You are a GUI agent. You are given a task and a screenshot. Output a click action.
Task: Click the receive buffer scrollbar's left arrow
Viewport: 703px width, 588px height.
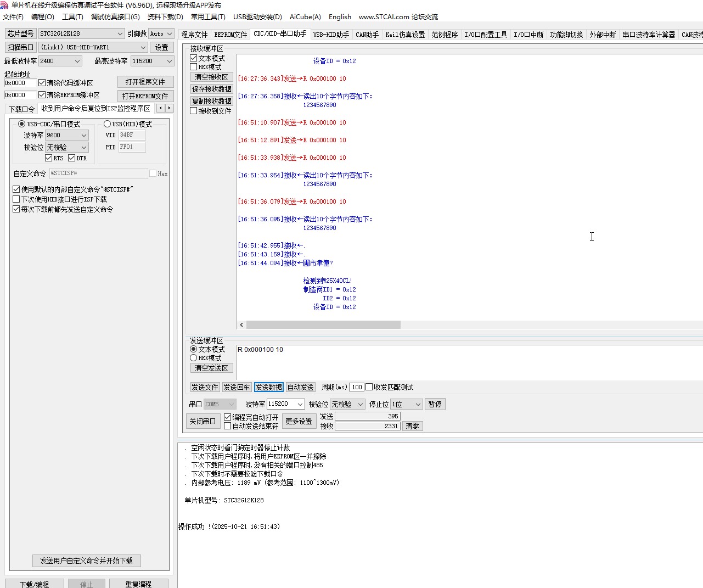click(x=241, y=325)
